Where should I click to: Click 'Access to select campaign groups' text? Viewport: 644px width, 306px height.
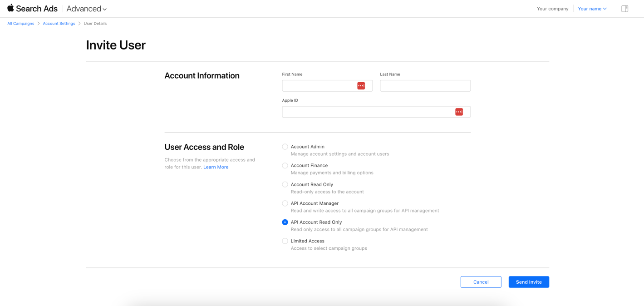tap(329, 248)
